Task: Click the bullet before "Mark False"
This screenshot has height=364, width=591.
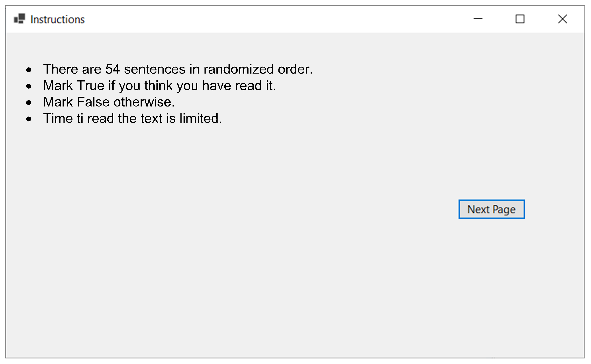Action: click(x=29, y=103)
